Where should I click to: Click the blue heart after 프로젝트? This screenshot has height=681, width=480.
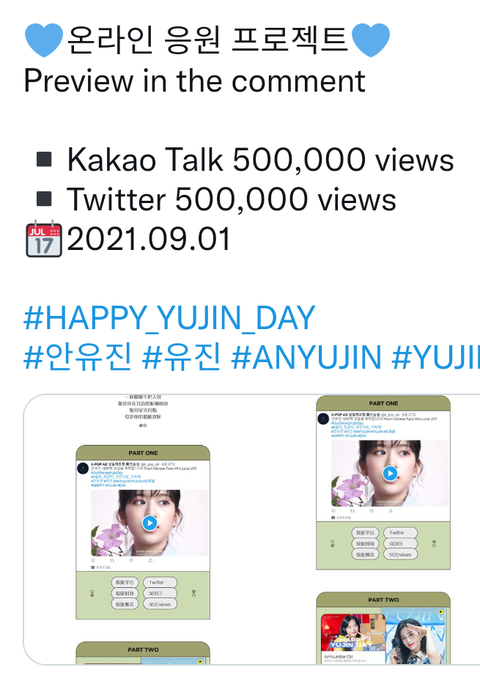[x=371, y=40]
